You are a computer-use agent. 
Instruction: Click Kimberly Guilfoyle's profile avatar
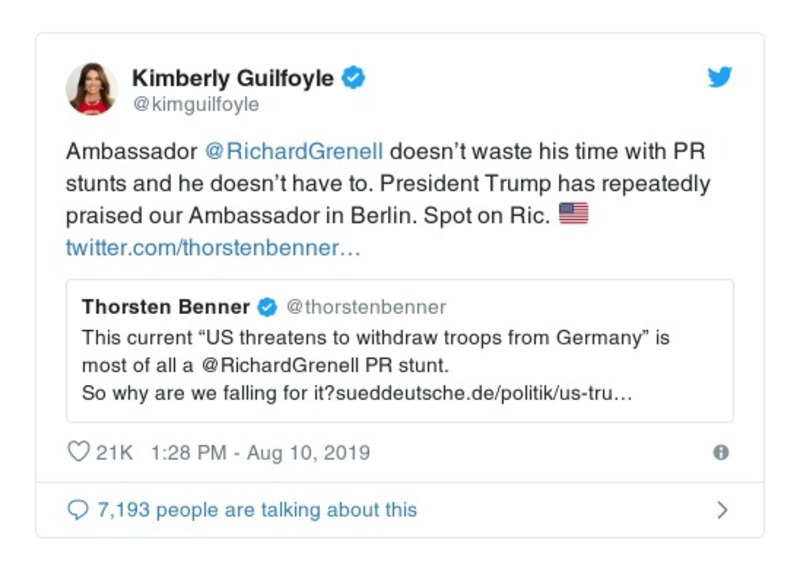click(x=91, y=88)
